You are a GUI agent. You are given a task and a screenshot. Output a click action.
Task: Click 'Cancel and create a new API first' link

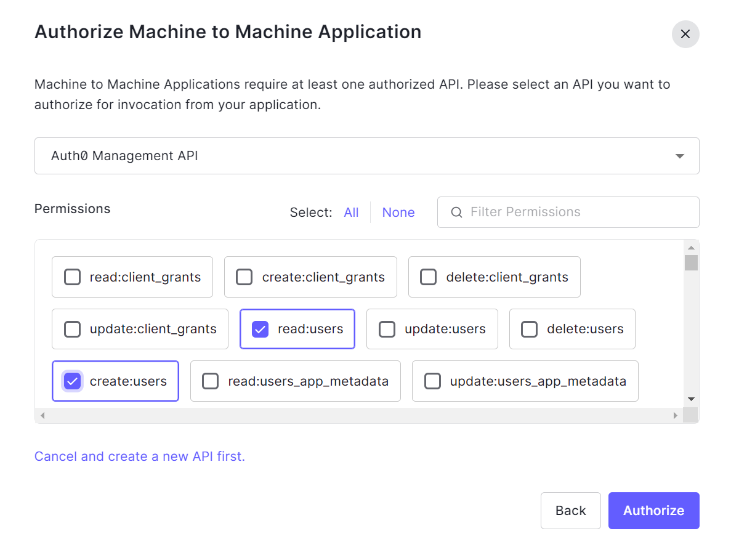140,457
